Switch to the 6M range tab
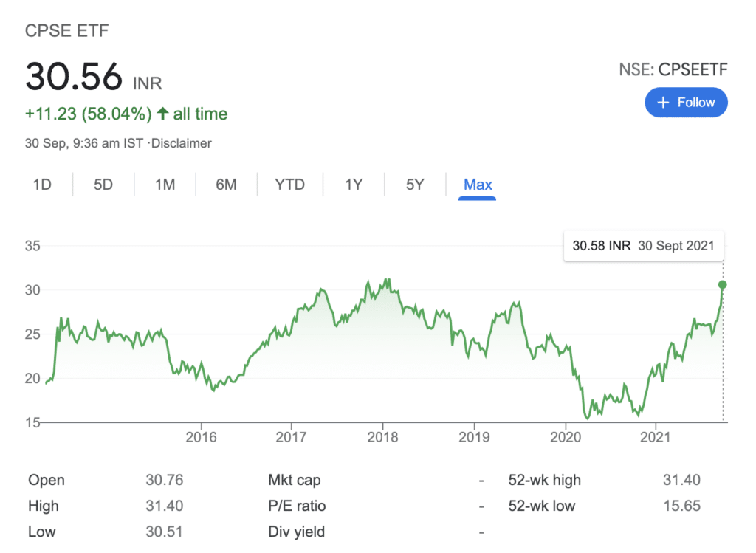The image size is (756, 553). (x=226, y=185)
